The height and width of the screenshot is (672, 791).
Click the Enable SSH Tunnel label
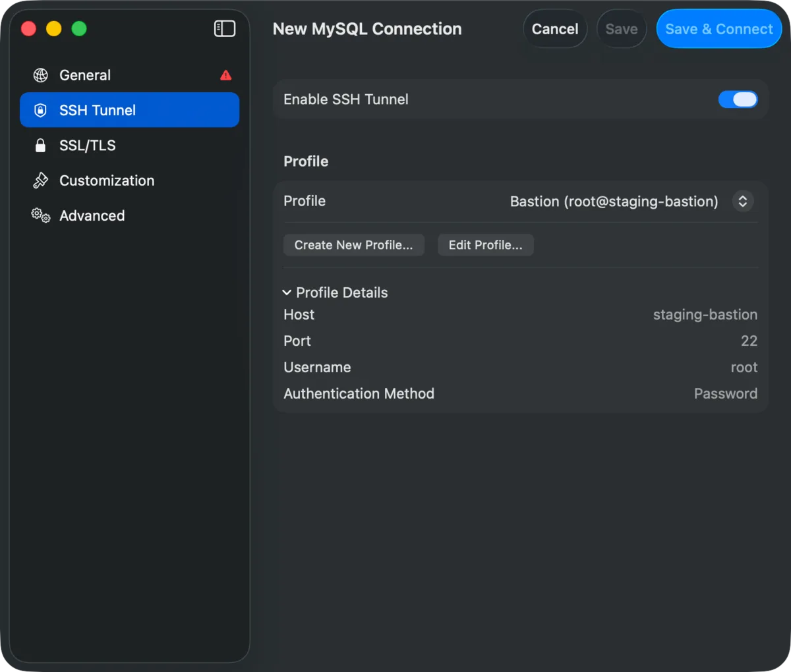click(346, 99)
